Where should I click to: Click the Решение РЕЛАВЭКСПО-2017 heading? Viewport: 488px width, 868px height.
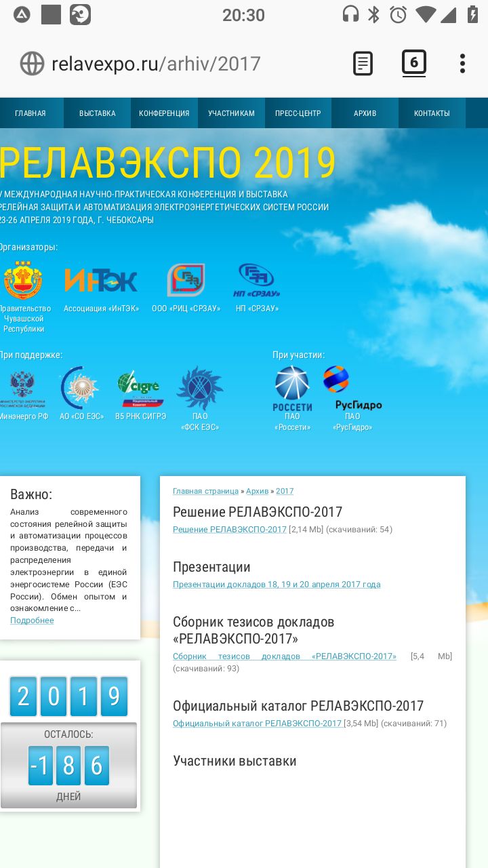point(258,512)
